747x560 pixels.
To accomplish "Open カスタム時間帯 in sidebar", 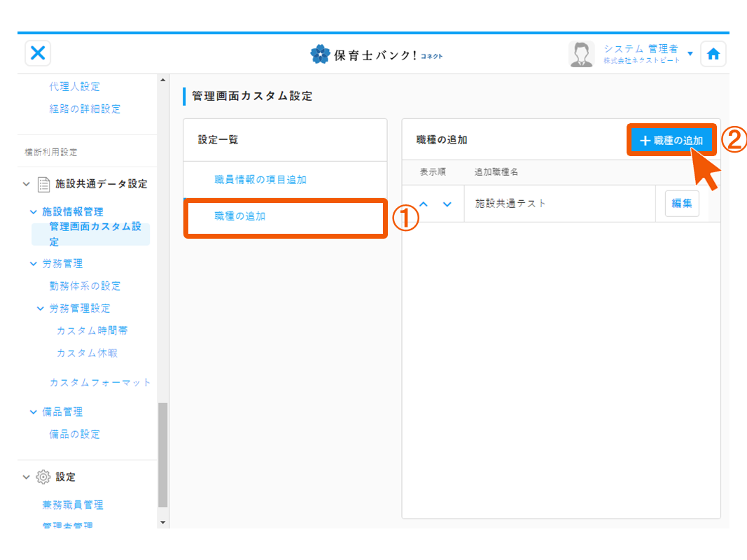I will click(x=92, y=330).
